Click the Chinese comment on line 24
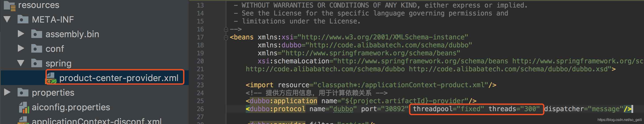644x124 pixels. pyautogui.click(x=316, y=93)
